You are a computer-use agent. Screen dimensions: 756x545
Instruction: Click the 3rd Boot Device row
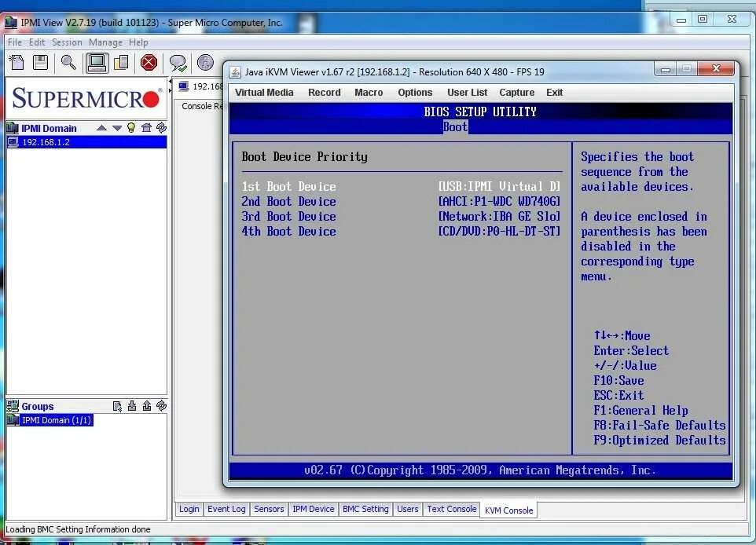click(x=401, y=217)
